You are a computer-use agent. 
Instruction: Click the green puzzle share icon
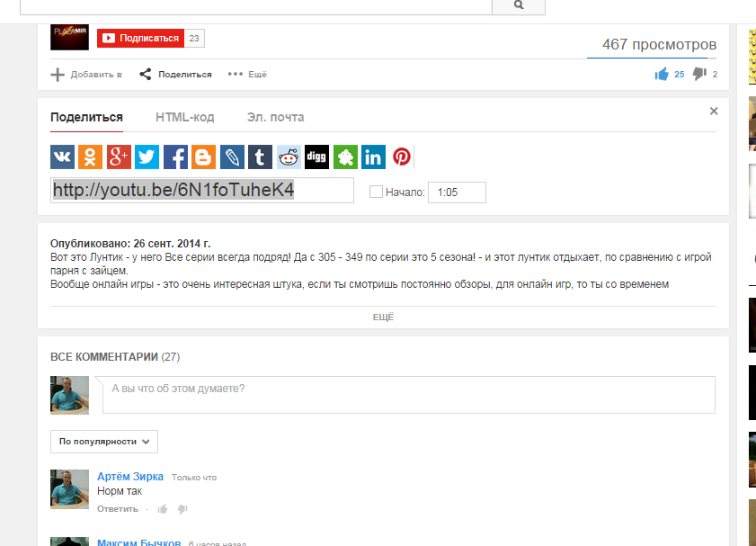pyautogui.click(x=345, y=157)
